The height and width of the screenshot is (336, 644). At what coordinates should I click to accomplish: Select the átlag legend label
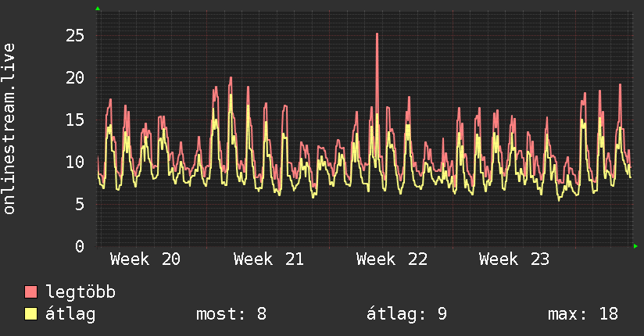(x=70, y=314)
